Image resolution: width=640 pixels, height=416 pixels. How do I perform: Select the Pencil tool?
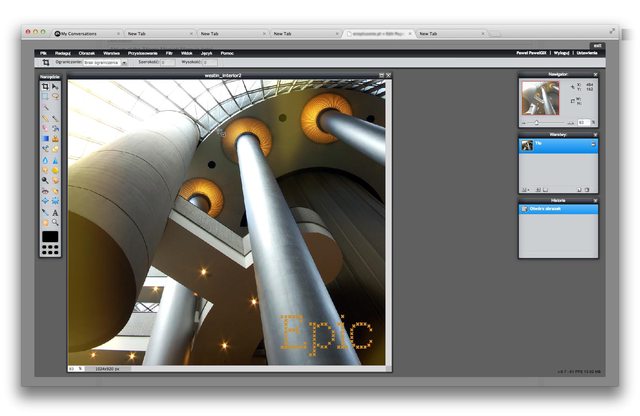pos(45,118)
